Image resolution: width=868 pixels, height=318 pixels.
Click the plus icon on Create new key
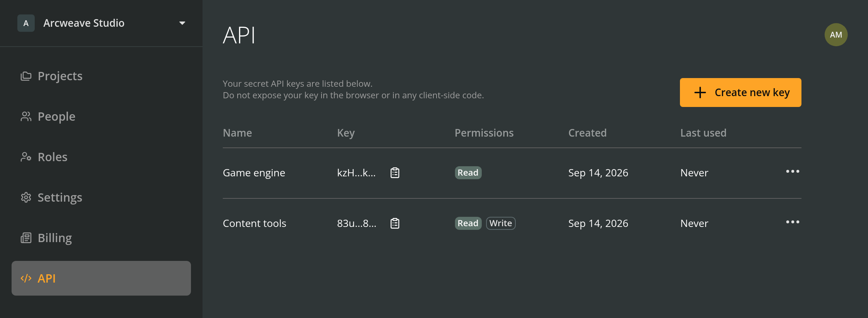[700, 93]
